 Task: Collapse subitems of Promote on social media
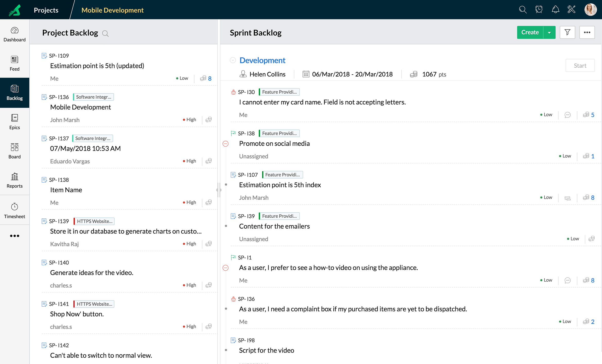point(225,144)
